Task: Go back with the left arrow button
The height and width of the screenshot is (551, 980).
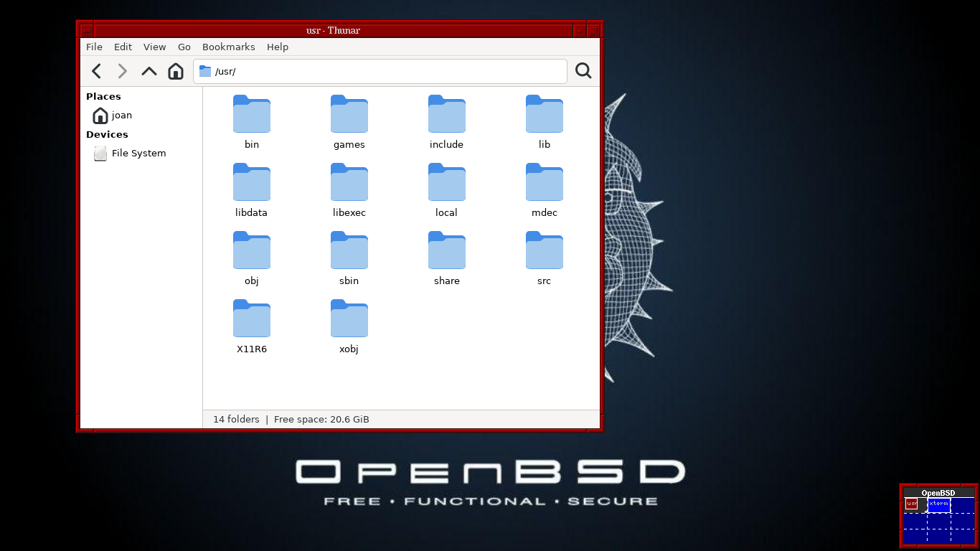Action: (x=97, y=71)
